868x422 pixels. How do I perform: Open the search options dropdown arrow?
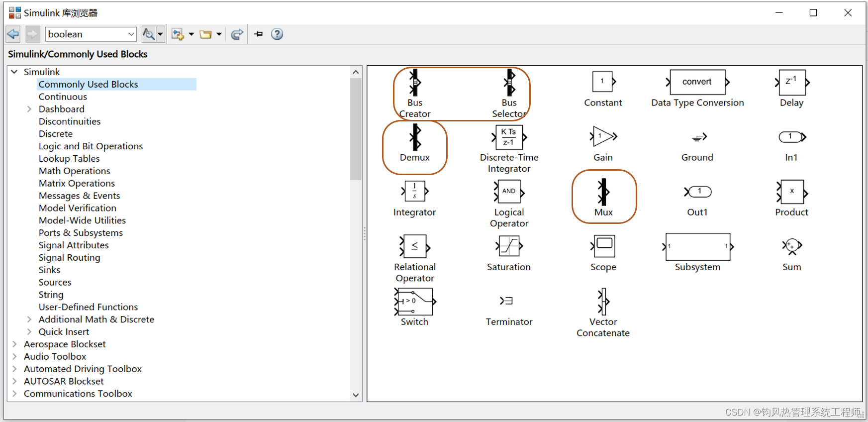(160, 34)
